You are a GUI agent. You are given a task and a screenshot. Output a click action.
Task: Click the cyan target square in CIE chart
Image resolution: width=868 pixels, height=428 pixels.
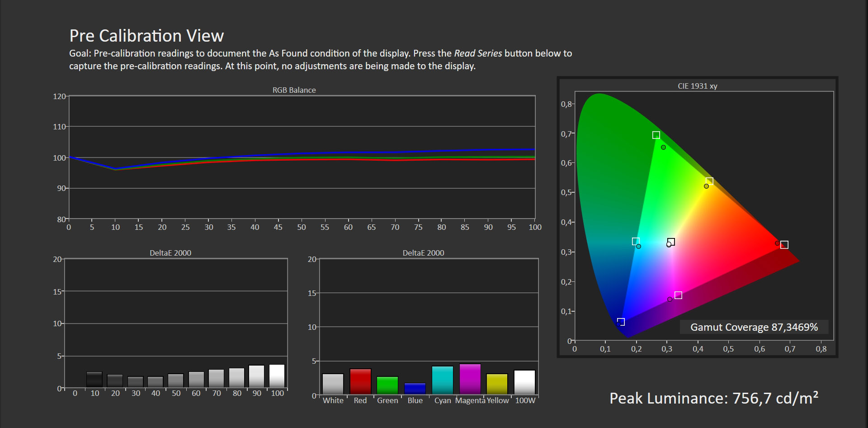click(636, 242)
